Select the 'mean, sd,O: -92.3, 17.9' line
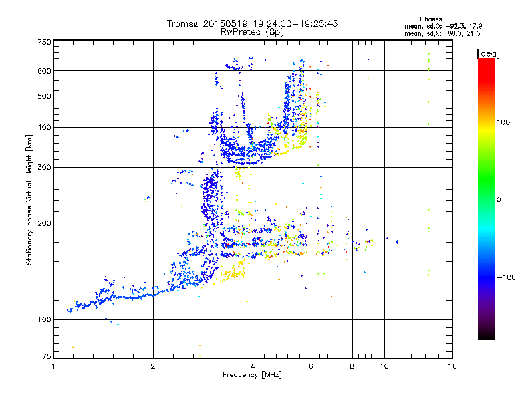Screen dimensions: 532x399 pos(443,26)
